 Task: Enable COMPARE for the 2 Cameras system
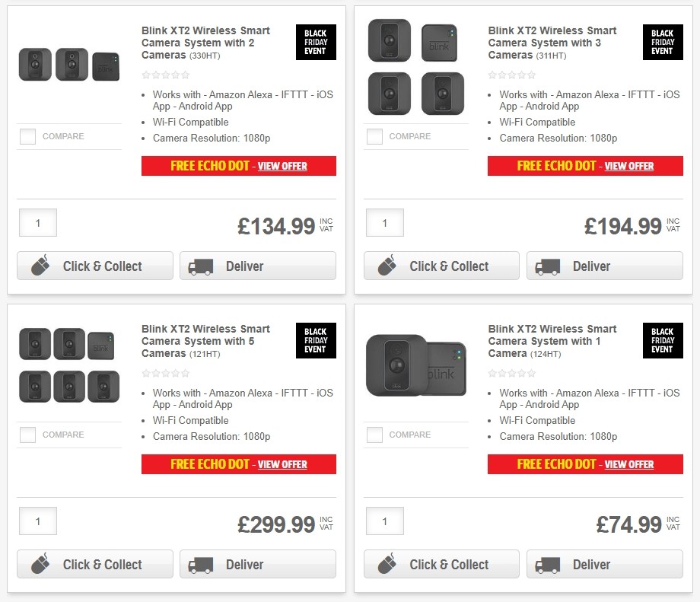(x=28, y=136)
